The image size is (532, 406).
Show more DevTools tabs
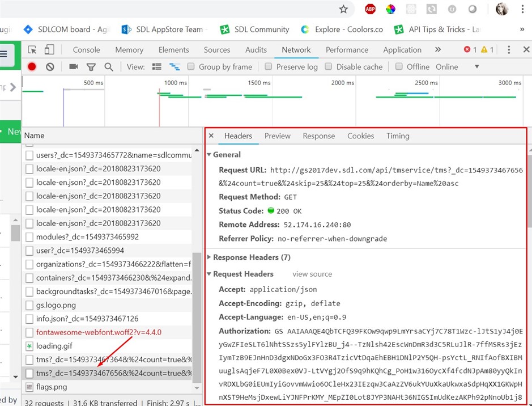click(x=438, y=50)
